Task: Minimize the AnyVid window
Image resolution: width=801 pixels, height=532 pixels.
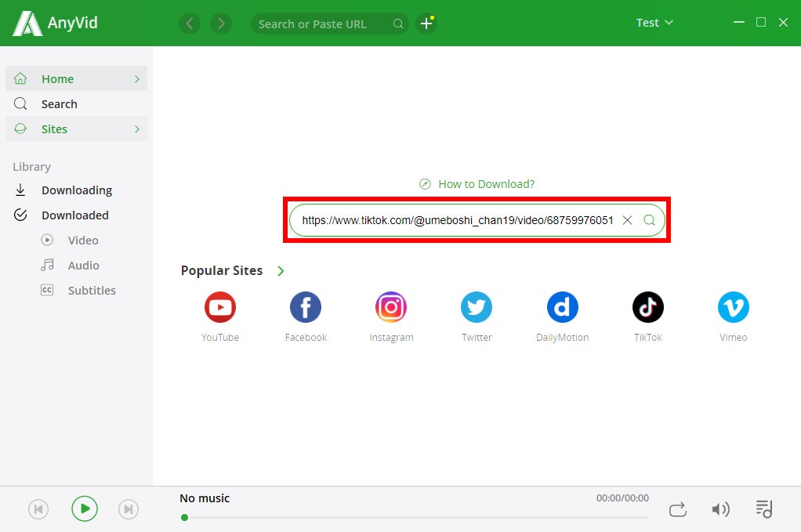Action: (x=738, y=22)
